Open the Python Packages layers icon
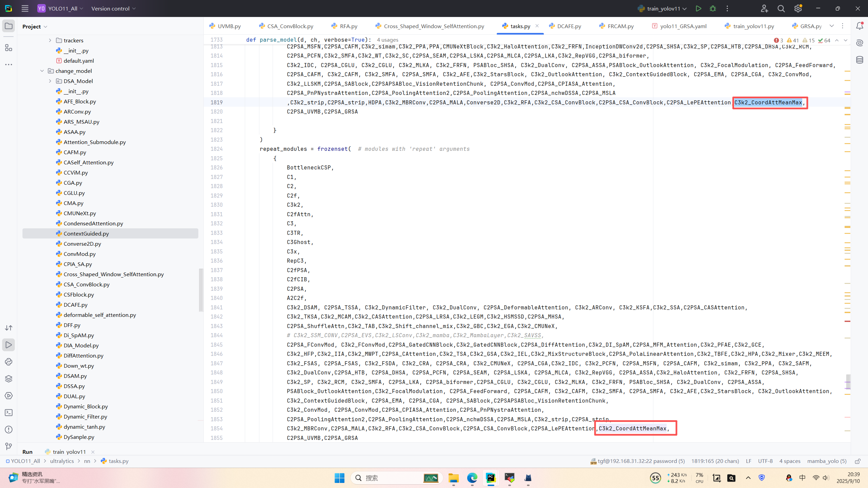Screen dimensions: 868x488 pyautogui.click(x=9, y=379)
